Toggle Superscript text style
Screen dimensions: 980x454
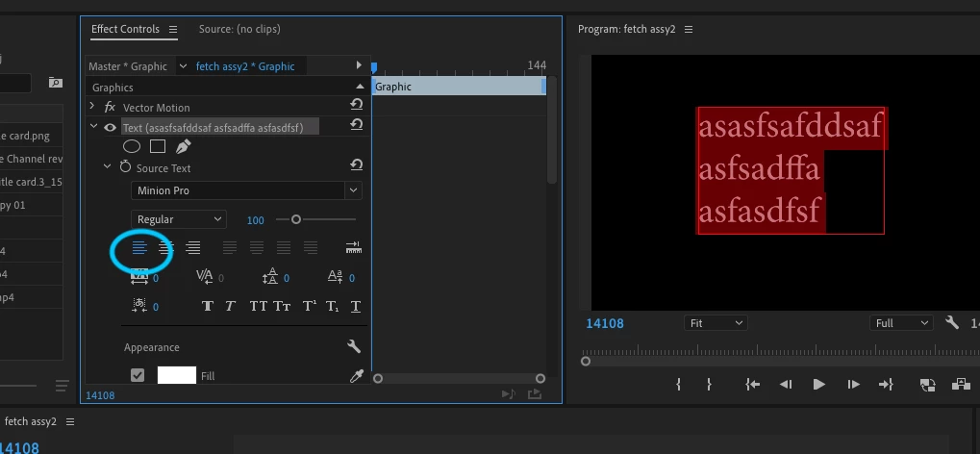click(x=310, y=306)
